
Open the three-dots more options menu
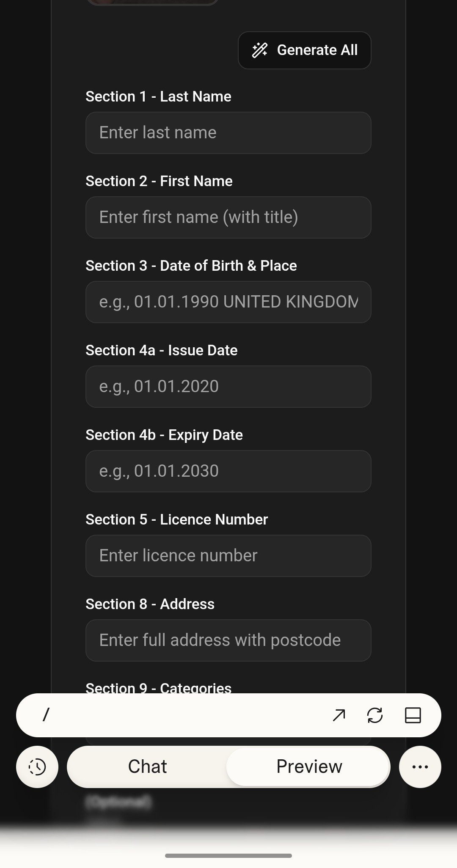420,767
